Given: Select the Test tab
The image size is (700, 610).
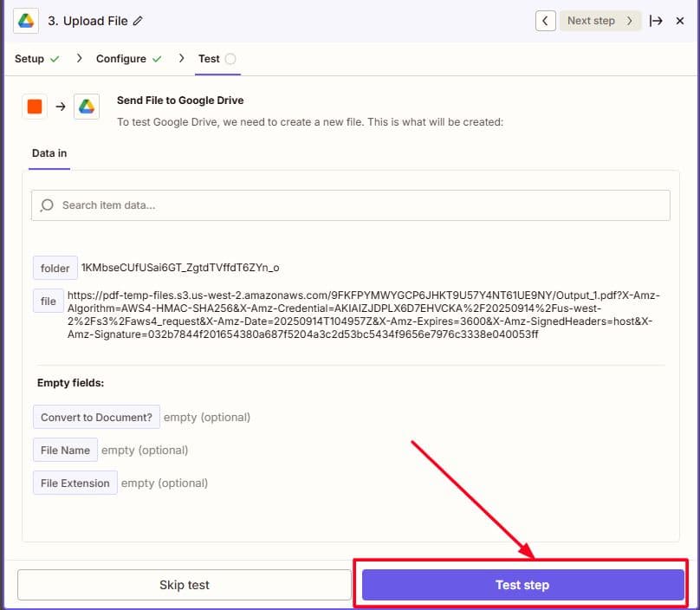Looking at the screenshot, I should (x=209, y=59).
